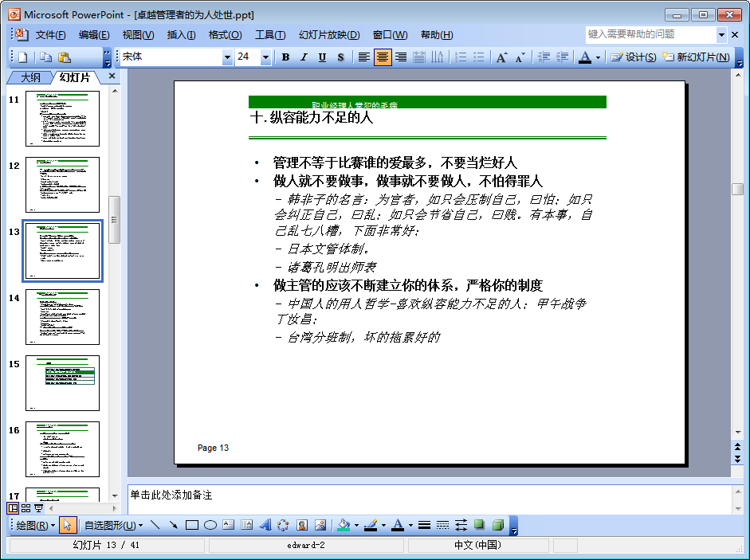750x560 pixels.
Task: Open fill color dropdown arrow
Action: (356, 525)
